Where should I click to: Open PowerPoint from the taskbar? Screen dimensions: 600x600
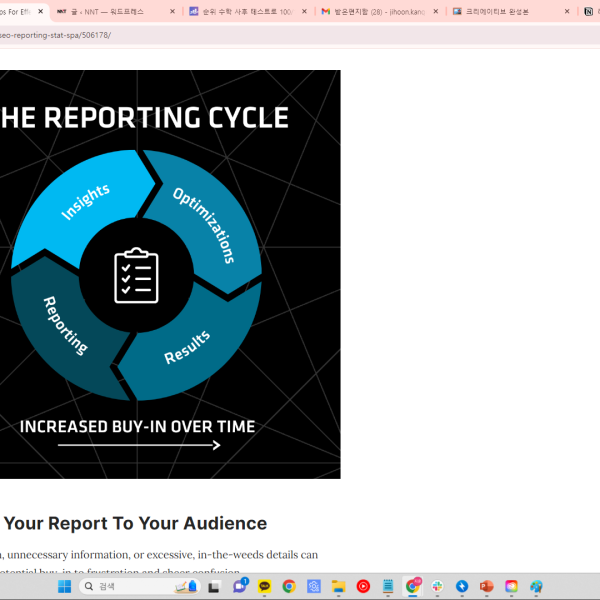coord(487,586)
